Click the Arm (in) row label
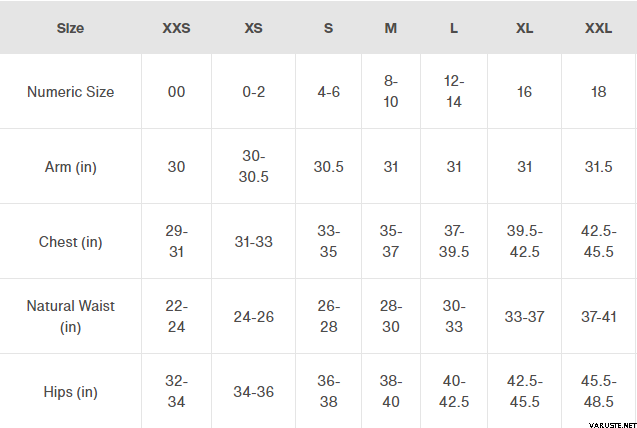 [x=70, y=167]
